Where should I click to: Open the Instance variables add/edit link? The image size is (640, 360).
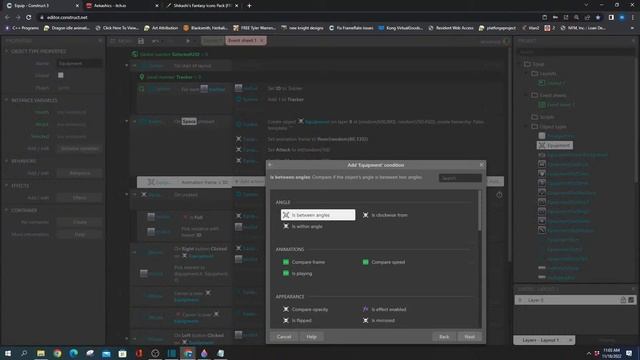click(80, 149)
